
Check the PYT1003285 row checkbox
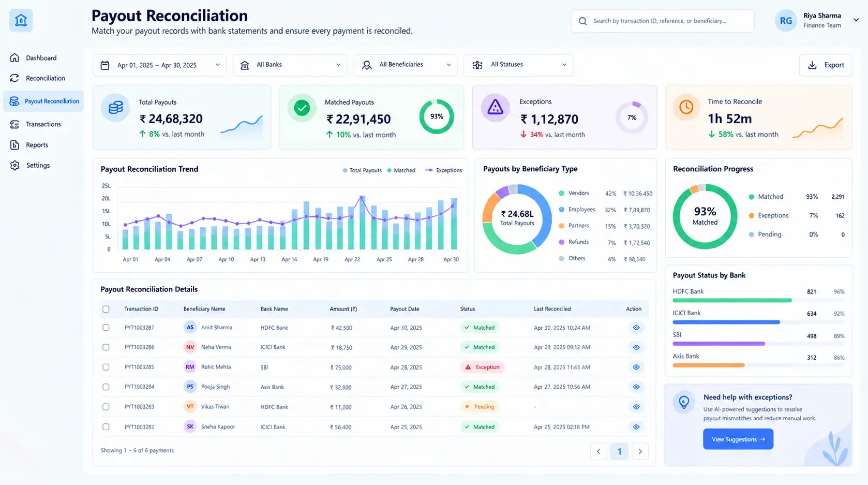coord(106,367)
